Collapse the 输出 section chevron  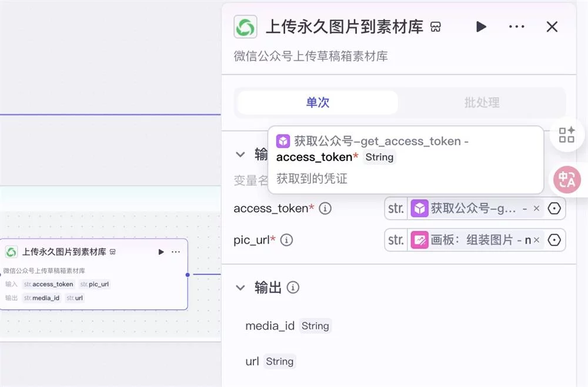pos(240,288)
